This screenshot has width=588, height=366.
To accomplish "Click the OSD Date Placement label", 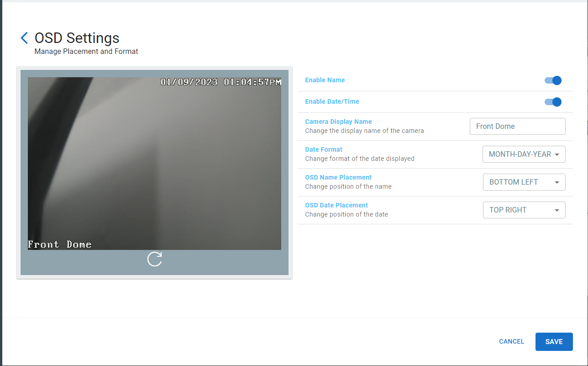I will click(x=336, y=205).
